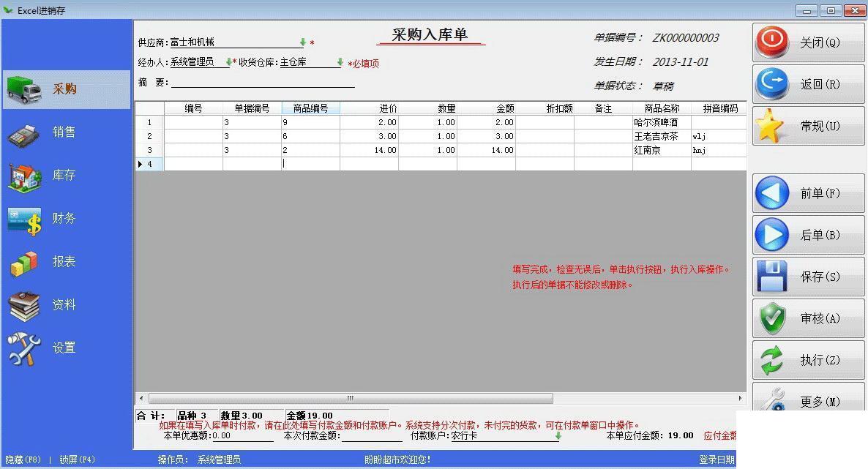Viewport: 868px width, 469px height.
Task: Select the 哈尔滨啤酒 product cell
Action: coord(662,122)
